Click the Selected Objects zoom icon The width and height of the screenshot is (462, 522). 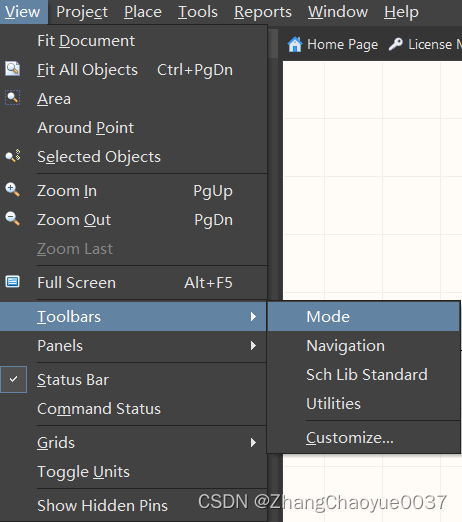13,156
